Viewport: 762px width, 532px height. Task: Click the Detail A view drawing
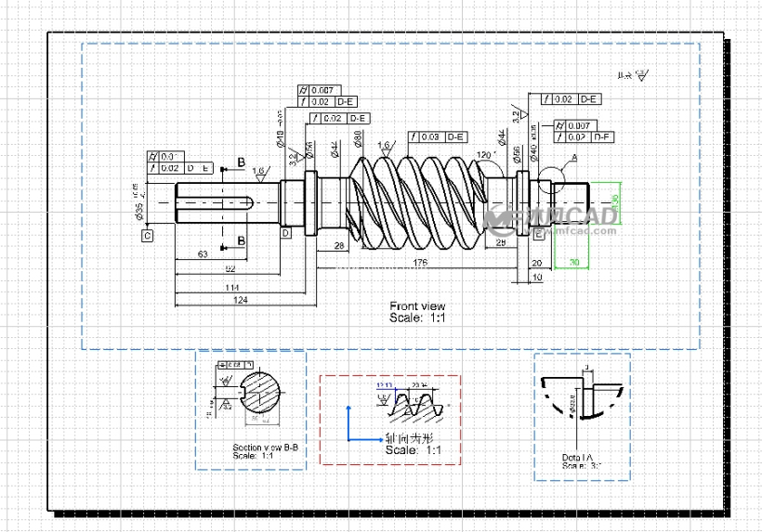[x=579, y=399]
